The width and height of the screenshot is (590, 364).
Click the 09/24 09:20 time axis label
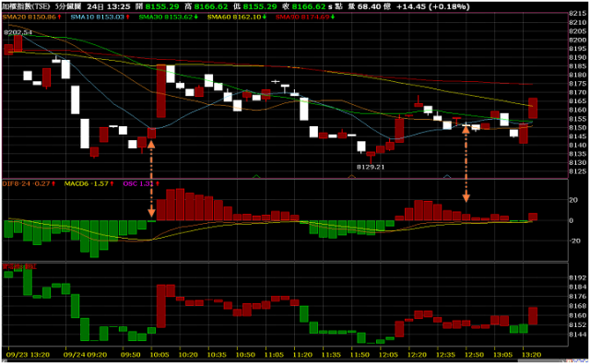point(85,355)
